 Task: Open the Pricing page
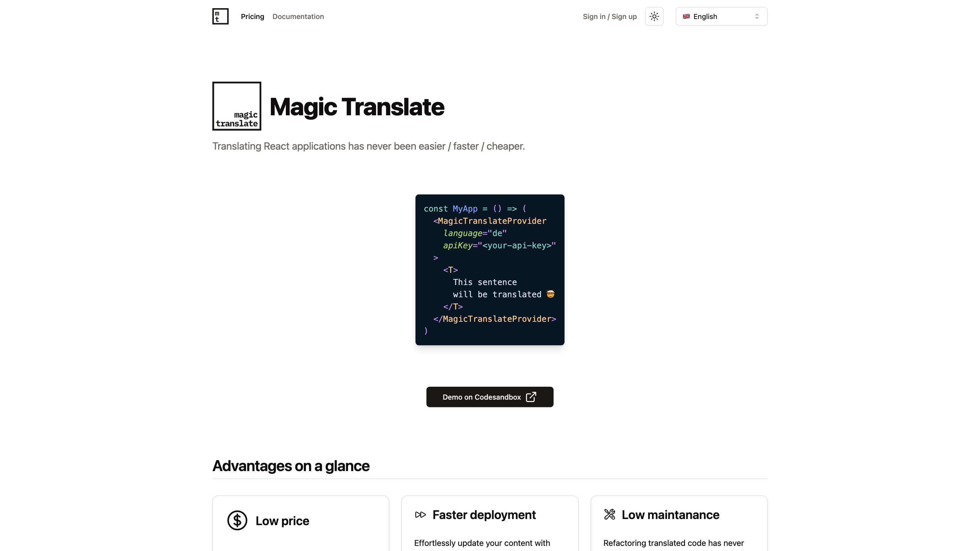click(x=252, y=16)
